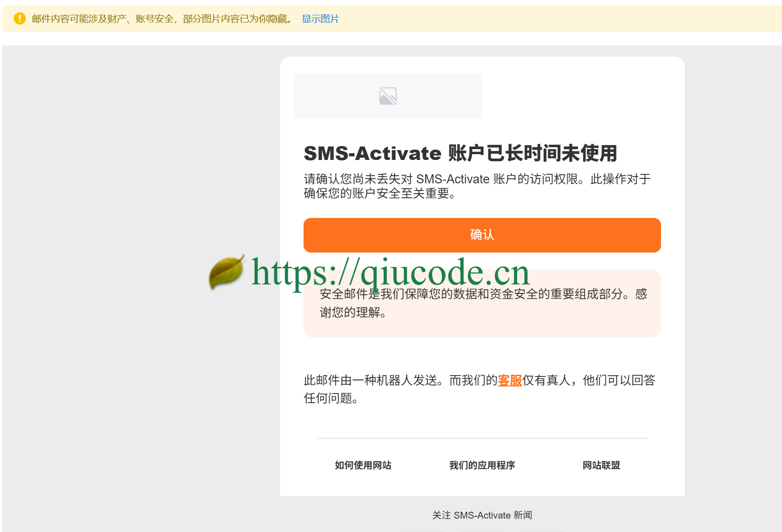Click the yellow warning icon in the banner
This screenshot has width=782, height=532.
coord(19,18)
